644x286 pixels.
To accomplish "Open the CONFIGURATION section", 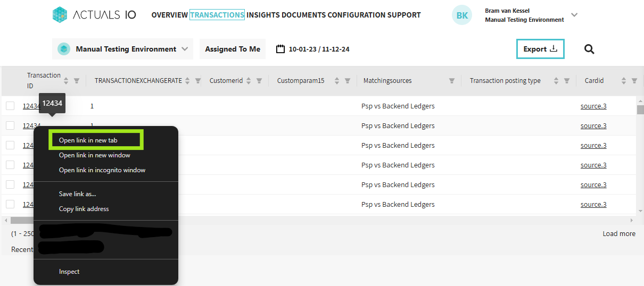I will [356, 15].
